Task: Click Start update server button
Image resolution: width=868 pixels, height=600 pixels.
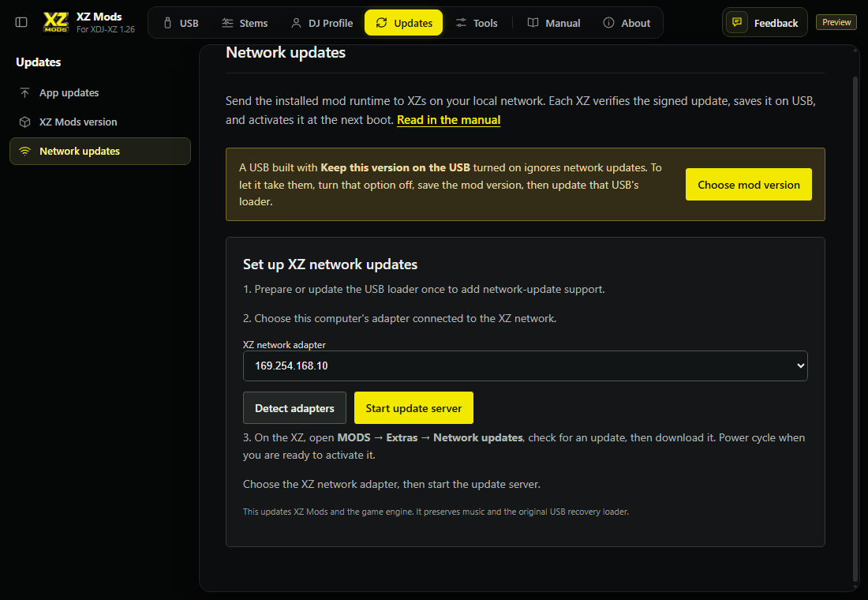Action: point(413,407)
